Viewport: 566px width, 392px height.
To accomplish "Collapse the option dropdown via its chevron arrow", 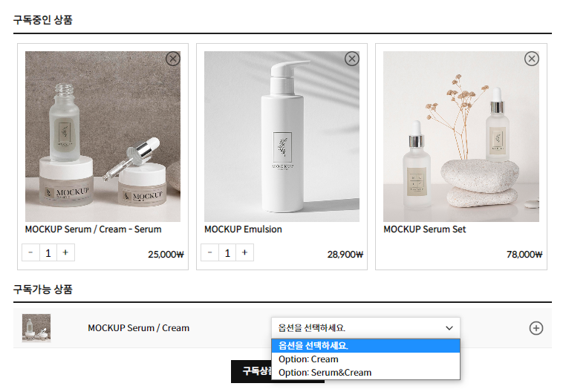I will pyautogui.click(x=449, y=328).
